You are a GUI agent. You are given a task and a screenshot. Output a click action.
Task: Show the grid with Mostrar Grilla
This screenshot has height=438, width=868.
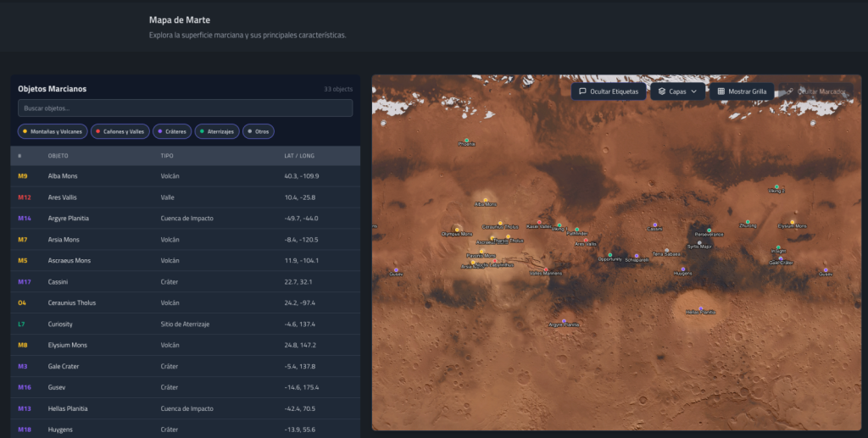[742, 91]
